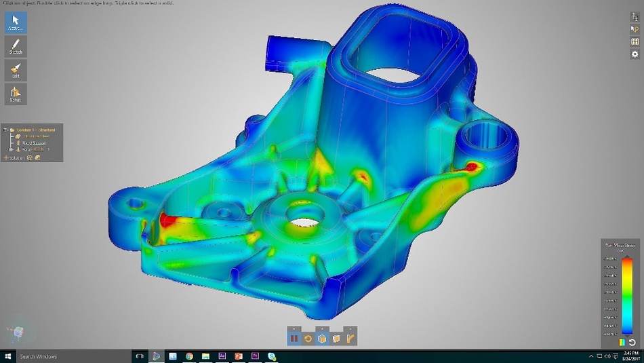The image size is (644, 363).
Task: Show hidden system tray icons
Action: (x=591, y=356)
